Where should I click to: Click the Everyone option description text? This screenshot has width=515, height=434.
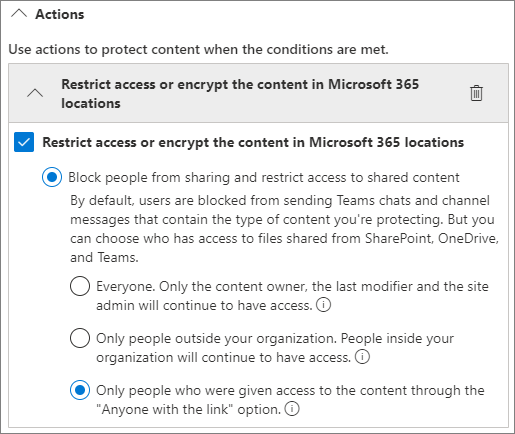click(292, 296)
